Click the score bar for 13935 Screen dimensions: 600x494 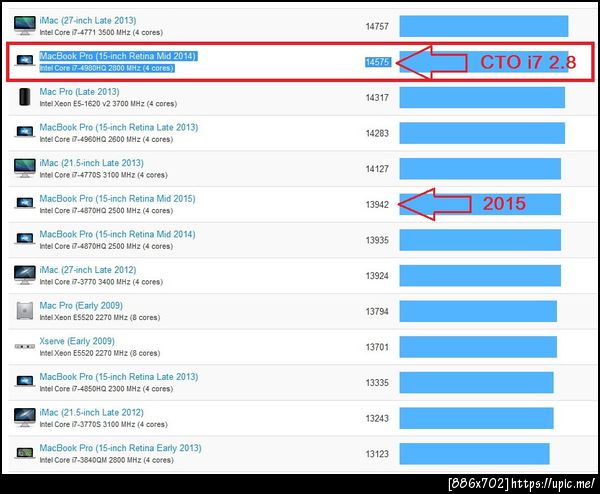point(480,240)
